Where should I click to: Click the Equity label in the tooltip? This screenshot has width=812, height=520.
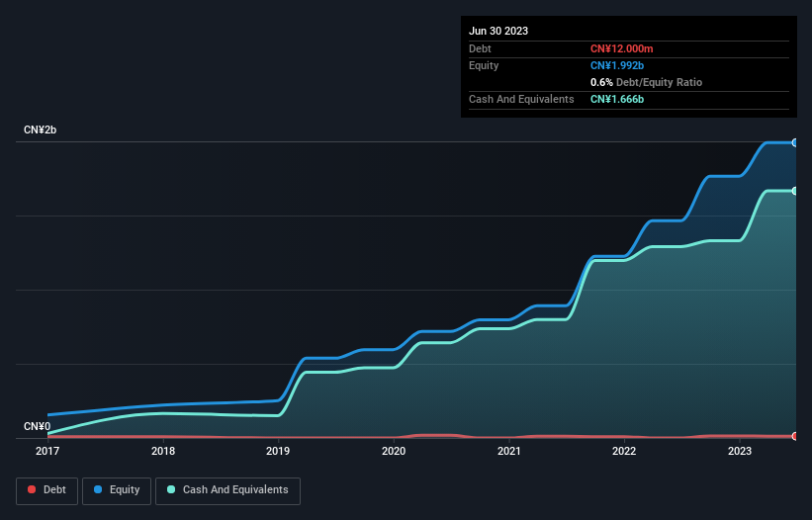484,65
